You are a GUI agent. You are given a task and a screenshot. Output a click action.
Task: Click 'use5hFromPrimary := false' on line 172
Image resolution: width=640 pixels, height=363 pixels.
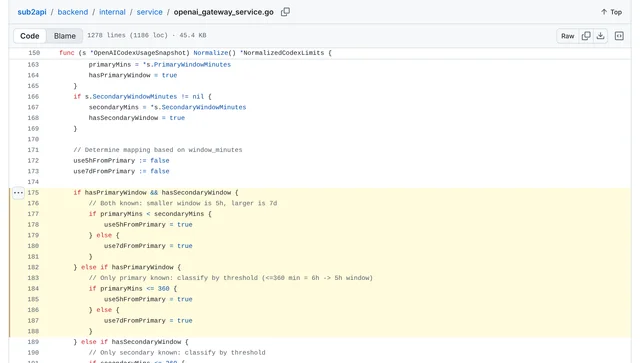click(121, 160)
